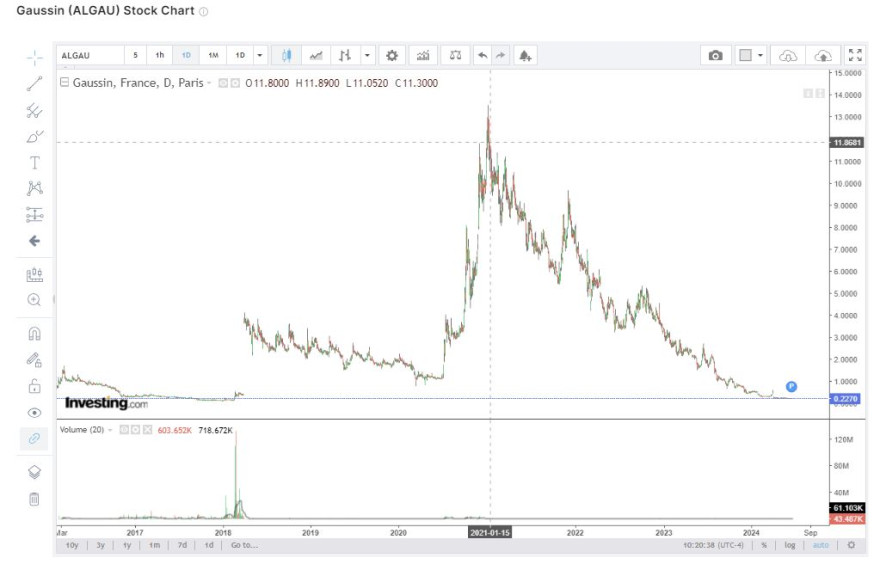Toggle hide all drawings eye icon
The image size is (880, 564).
coord(34,413)
